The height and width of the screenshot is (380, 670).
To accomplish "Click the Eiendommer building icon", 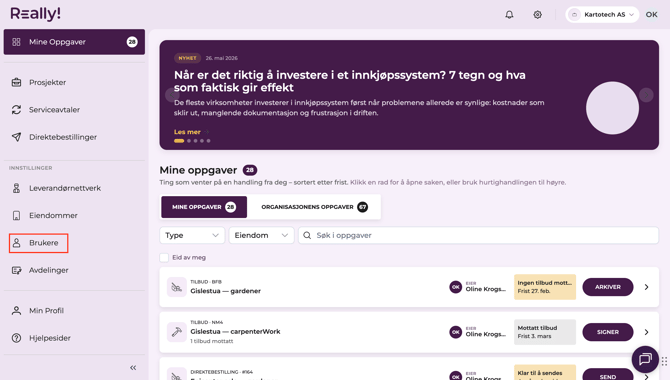I will [16, 215].
